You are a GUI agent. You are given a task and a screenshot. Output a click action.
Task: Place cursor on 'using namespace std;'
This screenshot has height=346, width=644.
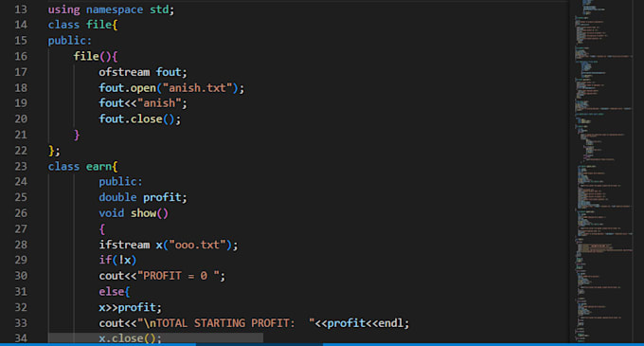pyautogui.click(x=111, y=9)
